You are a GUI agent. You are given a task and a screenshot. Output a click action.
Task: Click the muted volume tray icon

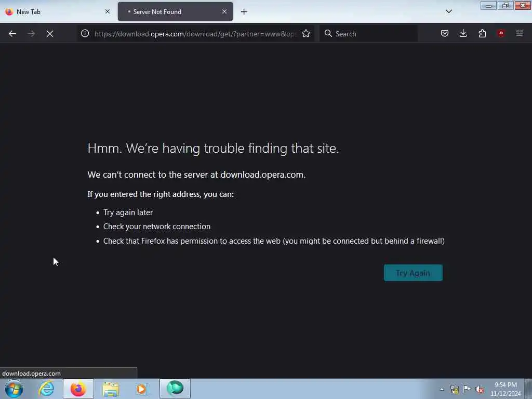[x=480, y=389]
